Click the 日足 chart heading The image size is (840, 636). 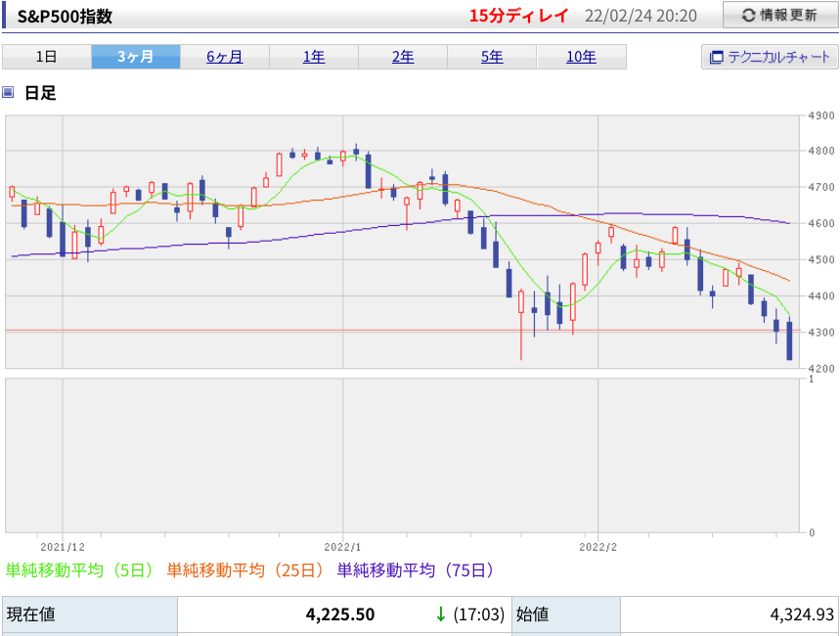40,93
